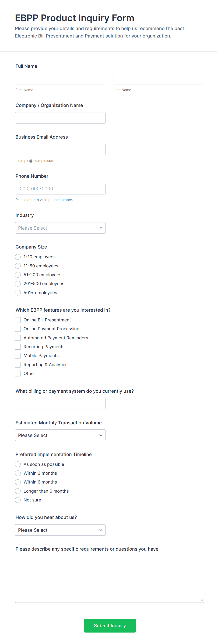Screen dimensions: 217x644
Task: Expand Estimated Monthly Transaction Volume dropdown
Action: point(60,435)
